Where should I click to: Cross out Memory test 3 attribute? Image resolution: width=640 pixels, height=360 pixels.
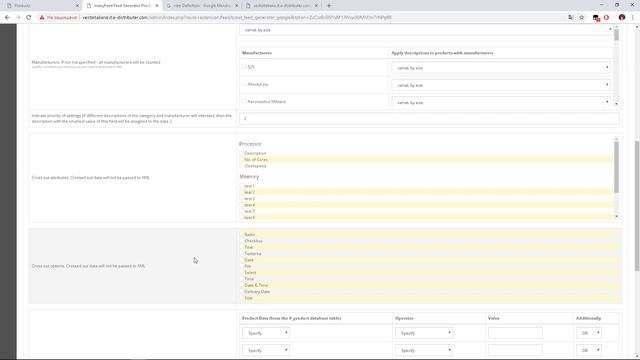(x=242, y=198)
